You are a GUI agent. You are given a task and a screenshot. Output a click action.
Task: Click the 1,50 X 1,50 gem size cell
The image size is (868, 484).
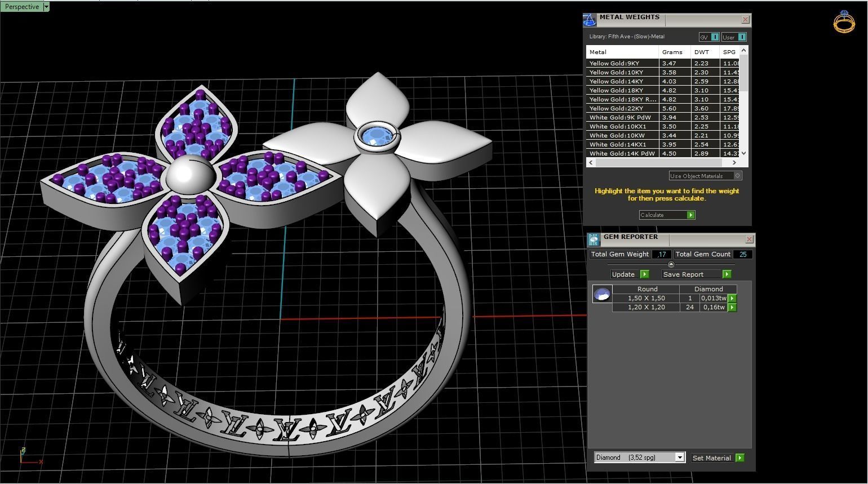(646, 298)
